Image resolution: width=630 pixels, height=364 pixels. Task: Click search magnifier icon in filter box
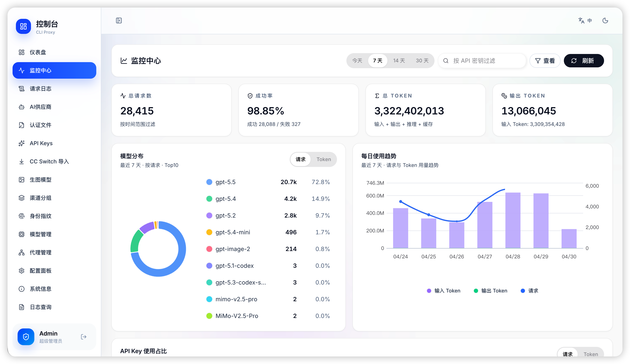click(445, 61)
